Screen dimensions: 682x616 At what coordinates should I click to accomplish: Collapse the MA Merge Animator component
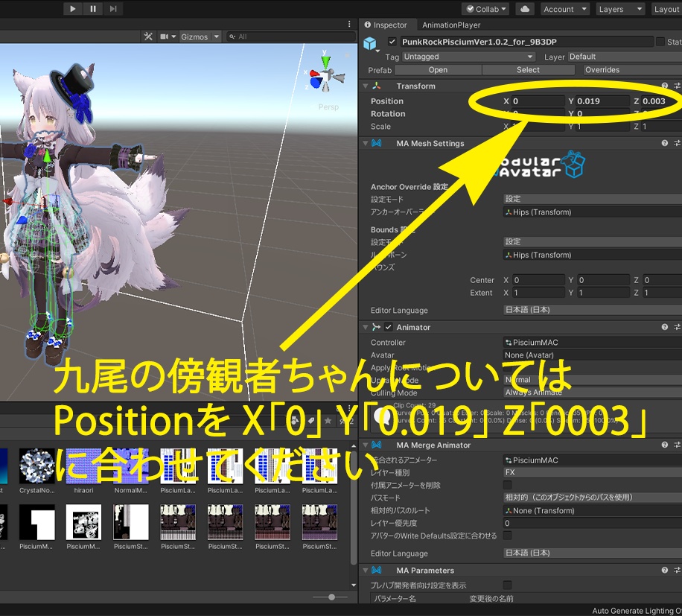[366, 445]
